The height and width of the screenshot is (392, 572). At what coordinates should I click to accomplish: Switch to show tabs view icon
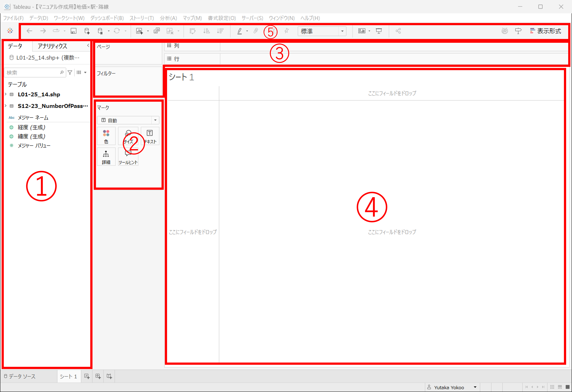click(x=568, y=387)
